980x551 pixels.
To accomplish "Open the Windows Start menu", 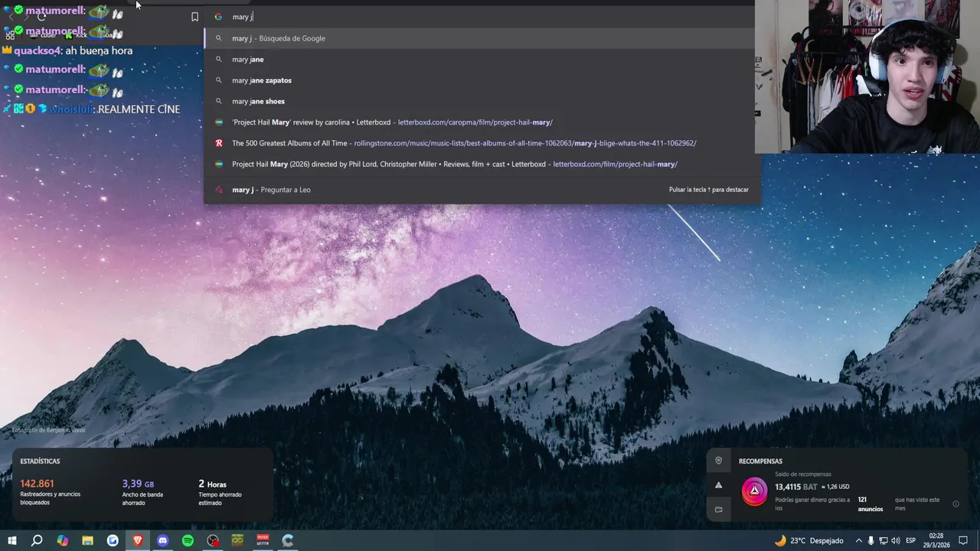I will [12, 540].
